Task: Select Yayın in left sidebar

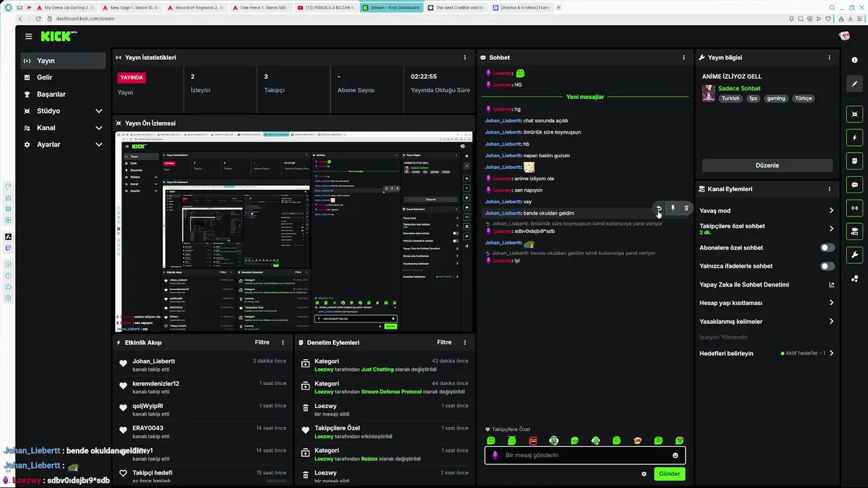Action: click(x=64, y=60)
